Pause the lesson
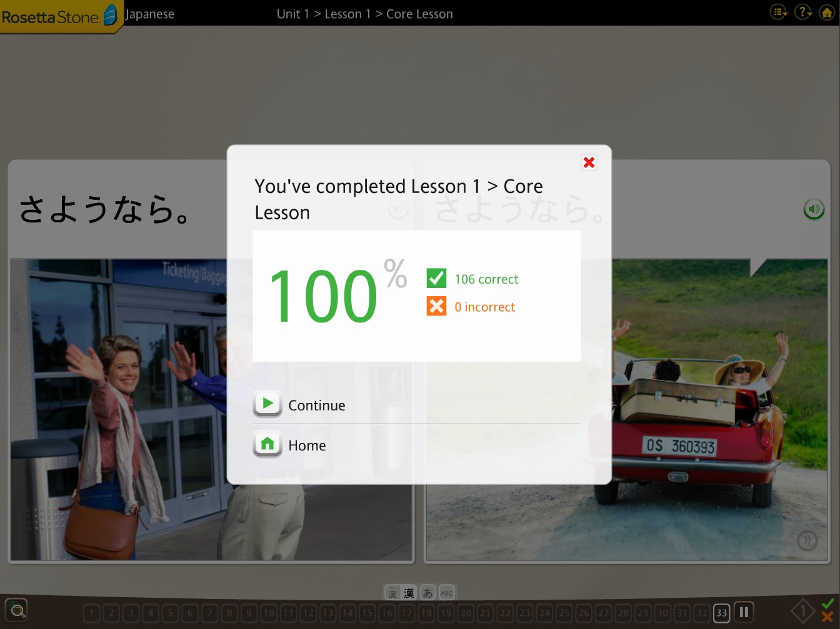Screen dimensions: 840x629 744,612
